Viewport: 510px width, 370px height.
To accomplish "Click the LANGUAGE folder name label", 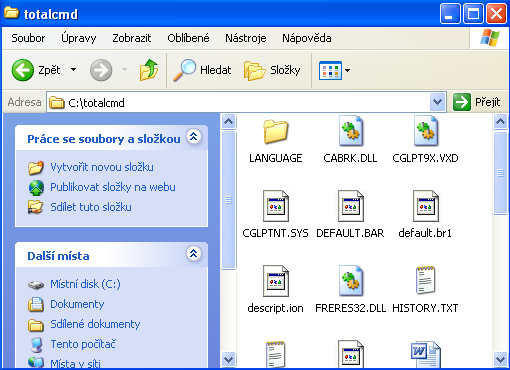I will tap(275, 158).
